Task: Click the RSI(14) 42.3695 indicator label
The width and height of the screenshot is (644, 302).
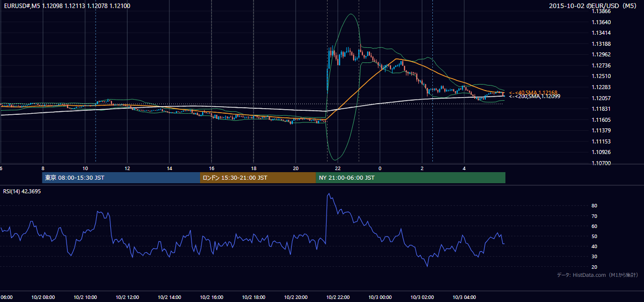Action: [x=22, y=191]
